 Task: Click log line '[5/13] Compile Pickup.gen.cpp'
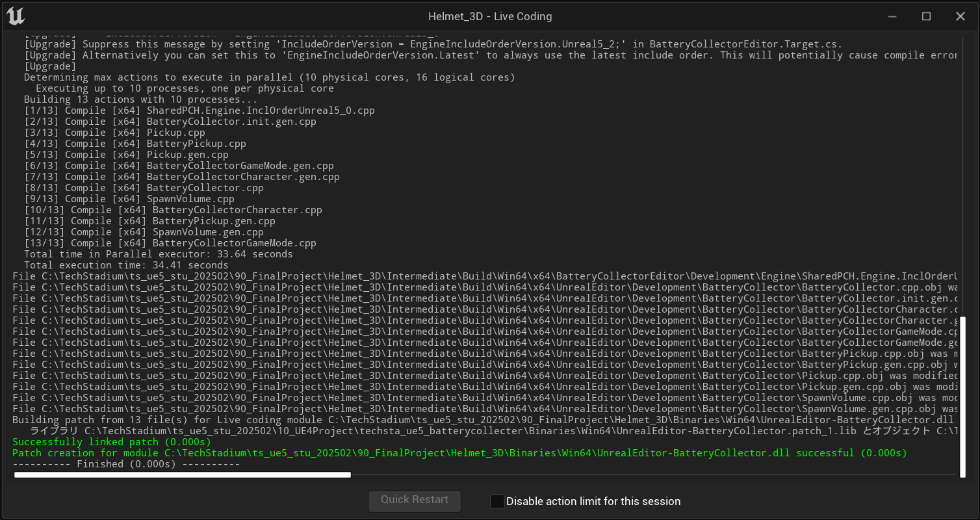tap(126, 155)
